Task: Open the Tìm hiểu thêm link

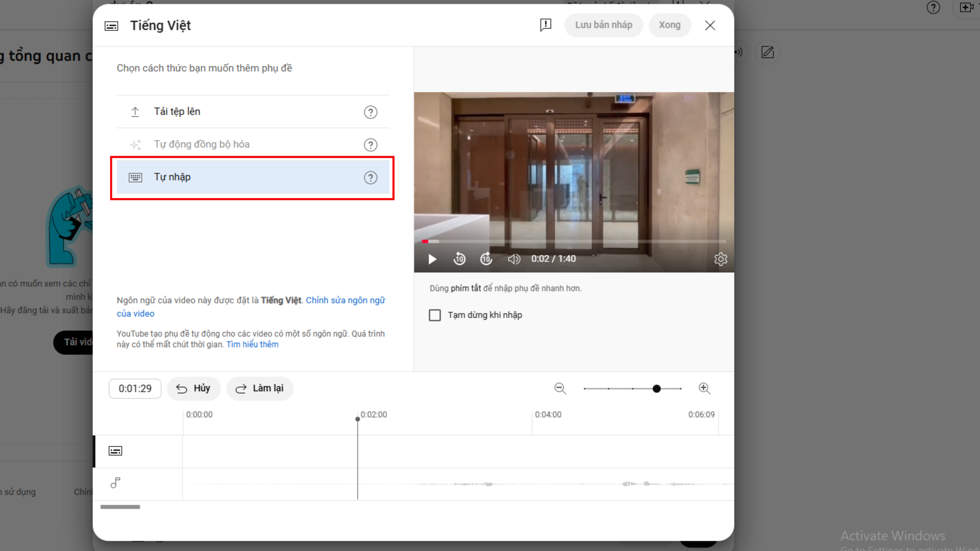Action: (252, 344)
